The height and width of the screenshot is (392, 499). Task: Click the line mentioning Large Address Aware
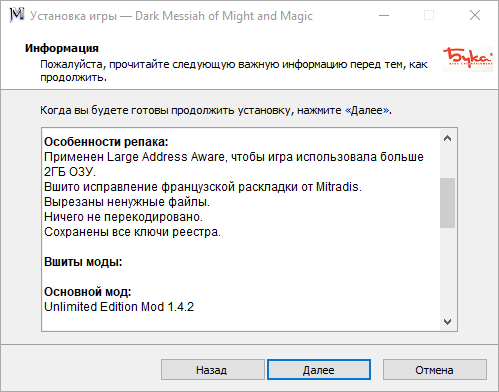(x=234, y=157)
